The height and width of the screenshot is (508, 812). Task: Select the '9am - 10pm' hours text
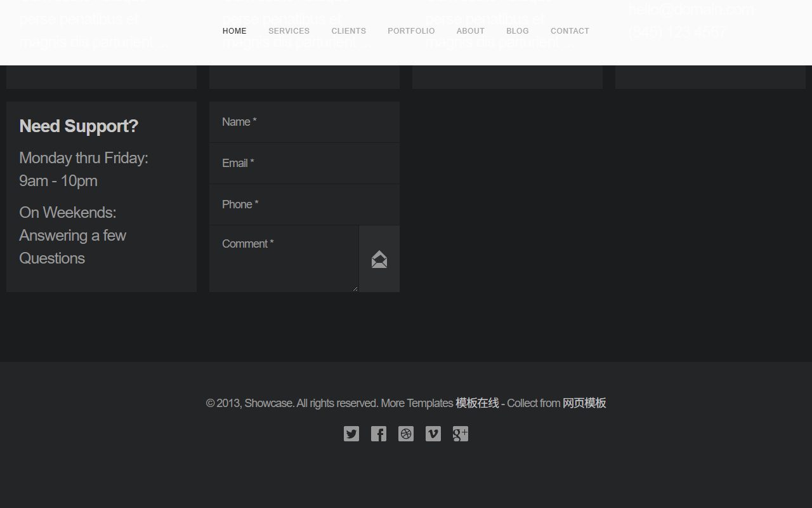[x=58, y=181]
